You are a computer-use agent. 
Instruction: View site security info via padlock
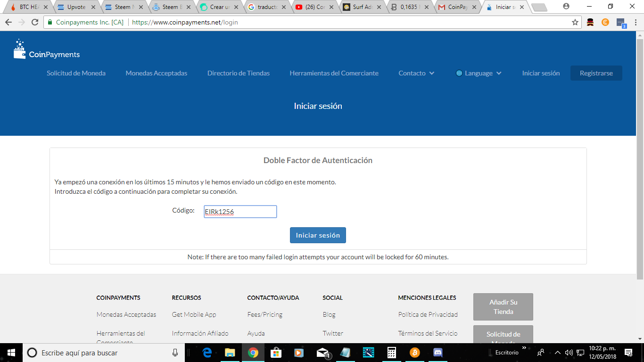point(50,22)
